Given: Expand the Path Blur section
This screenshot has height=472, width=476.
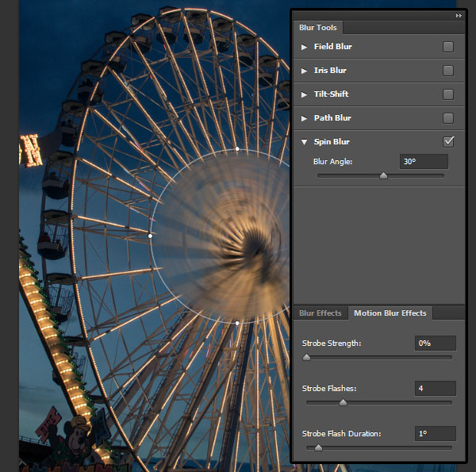Looking at the screenshot, I should pyautogui.click(x=304, y=118).
